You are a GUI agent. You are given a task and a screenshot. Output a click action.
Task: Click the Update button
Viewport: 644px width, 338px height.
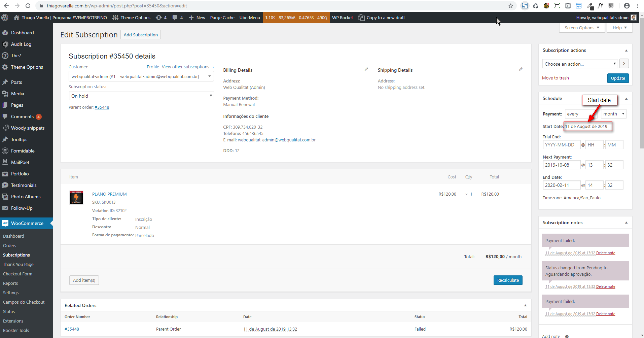(x=618, y=78)
